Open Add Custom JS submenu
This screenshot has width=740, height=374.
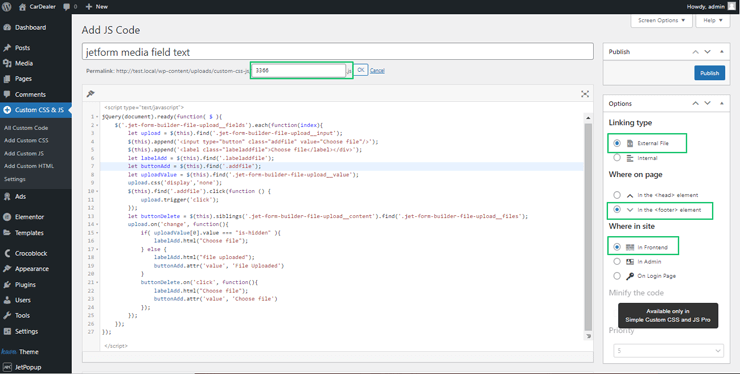pos(24,153)
